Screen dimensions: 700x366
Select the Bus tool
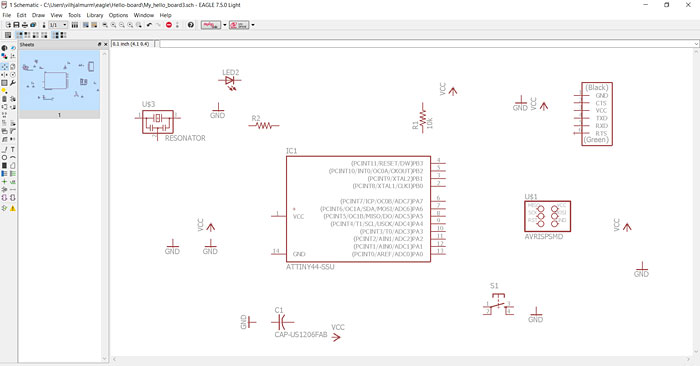click(x=4, y=173)
